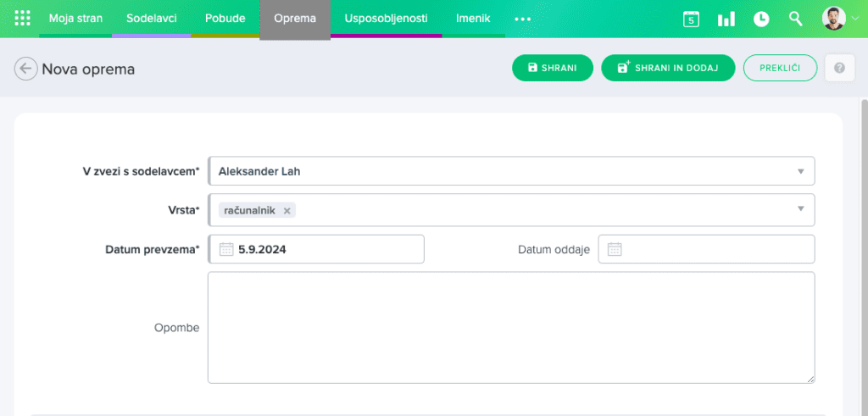The image size is (868, 416).
Task: Click the search magnifier icon
Action: tap(795, 19)
